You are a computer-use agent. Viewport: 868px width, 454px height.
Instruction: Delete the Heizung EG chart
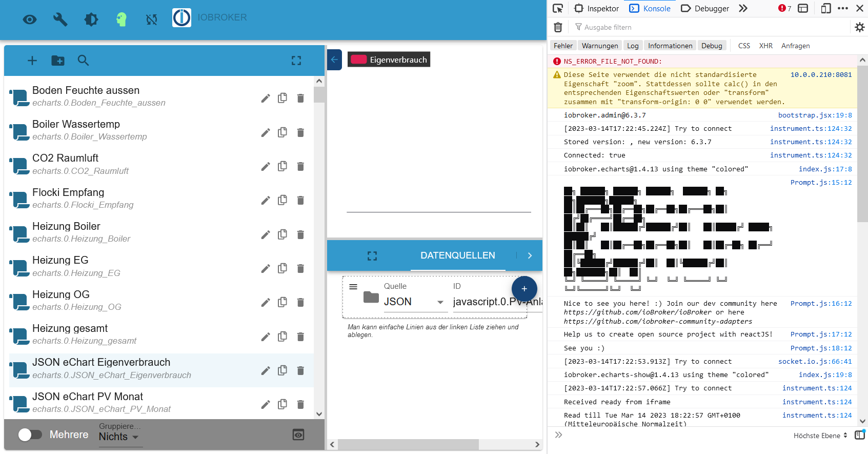click(300, 268)
